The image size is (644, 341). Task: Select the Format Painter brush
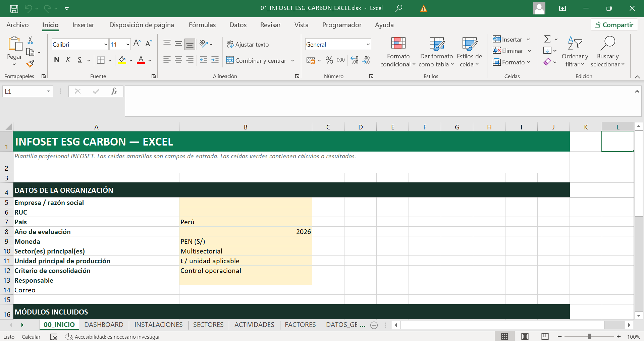coord(30,64)
